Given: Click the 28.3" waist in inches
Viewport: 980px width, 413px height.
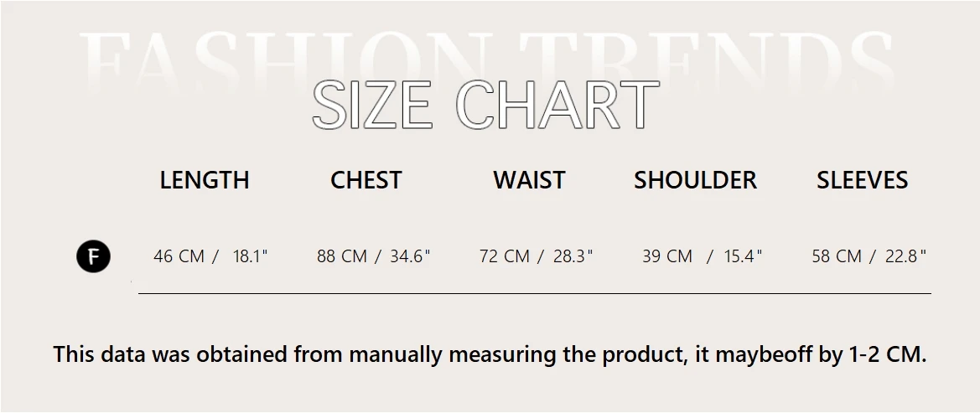Looking at the screenshot, I should [573, 256].
